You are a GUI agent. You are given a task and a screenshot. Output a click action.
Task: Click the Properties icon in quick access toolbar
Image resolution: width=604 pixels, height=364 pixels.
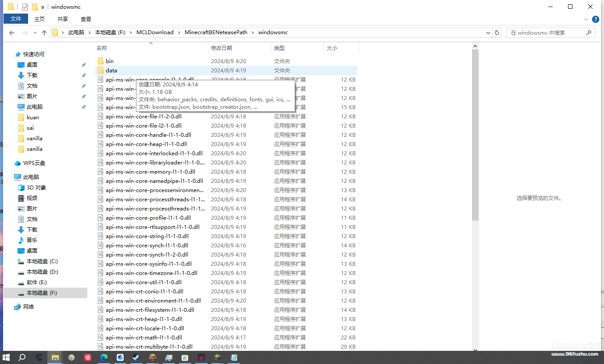[25, 7]
